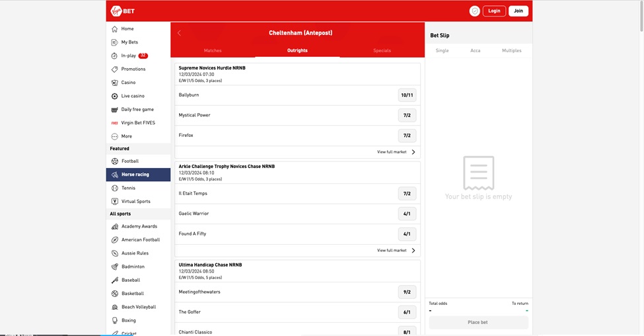Image resolution: width=644 pixels, height=336 pixels.
Task: Click the Daily free game icon
Action: [115, 110]
